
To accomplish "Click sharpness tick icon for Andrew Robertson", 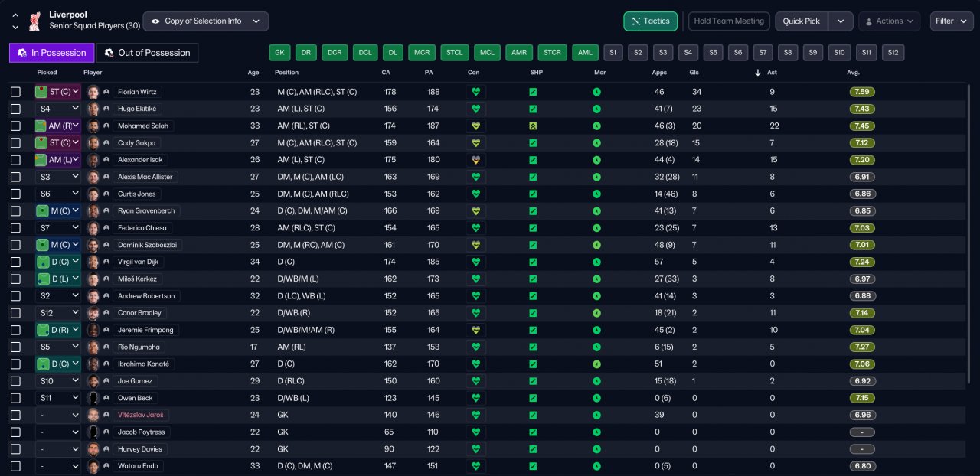I will click(x=533, y=295).
